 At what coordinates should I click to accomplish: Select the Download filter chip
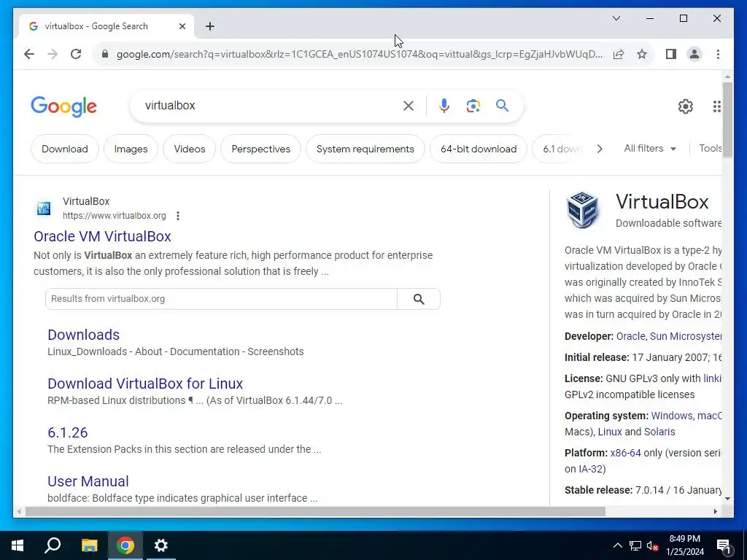[65, 149]
